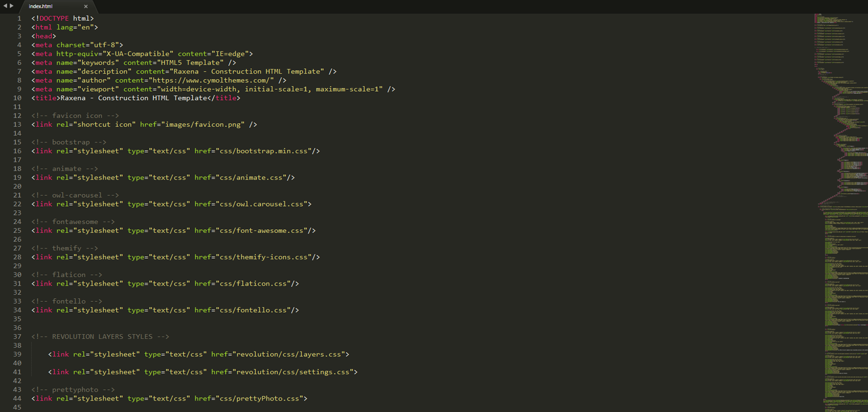Click the DOCTYPE keyword on line 1

coord(54,19)
